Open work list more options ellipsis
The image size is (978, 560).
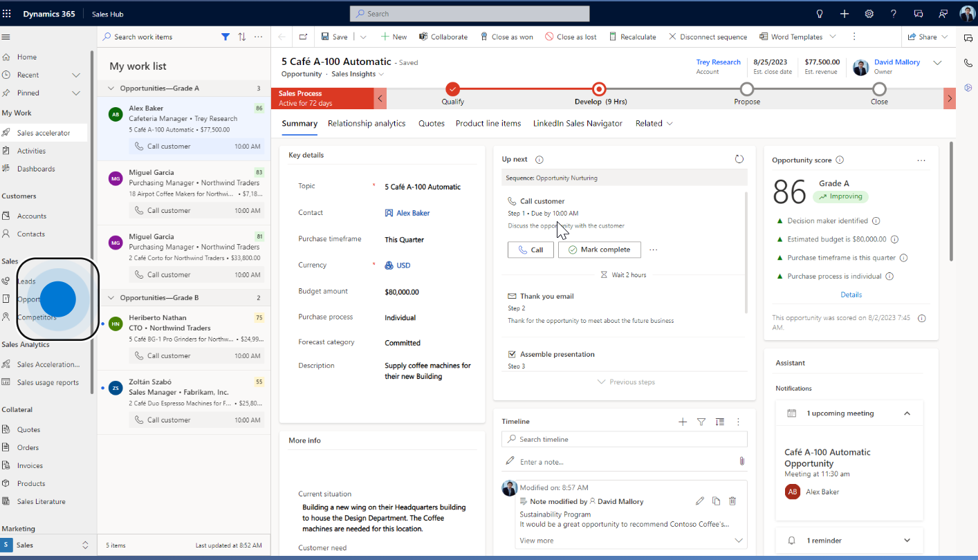259,37
